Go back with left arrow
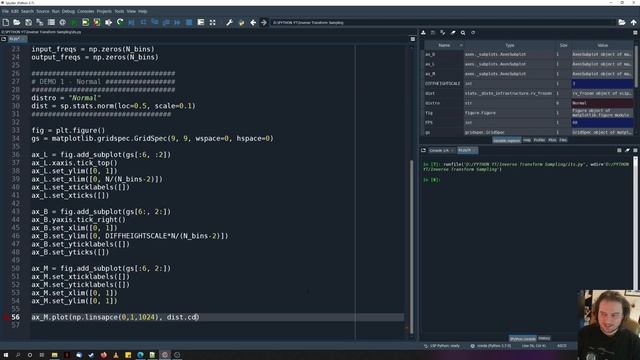 tap(253, 22)
